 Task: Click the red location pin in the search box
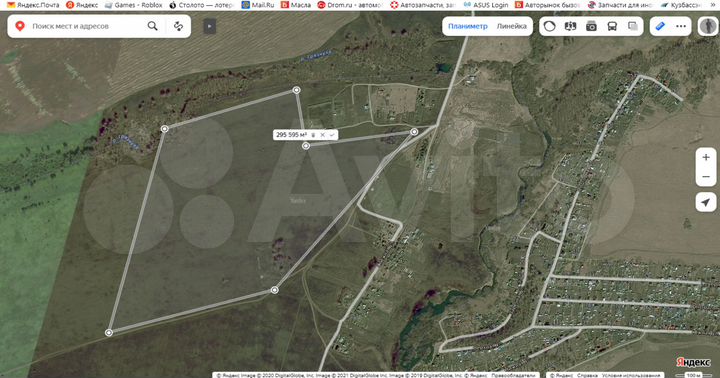pos(19,26)
